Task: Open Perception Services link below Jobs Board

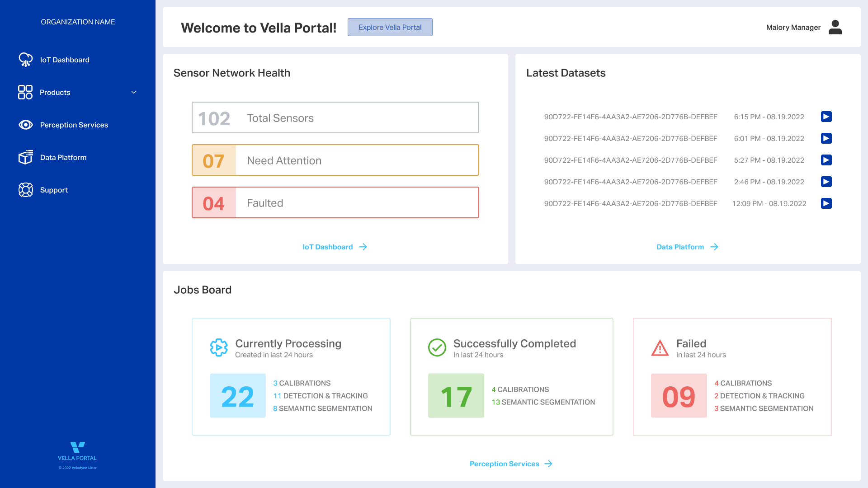Action: [511, 464]
